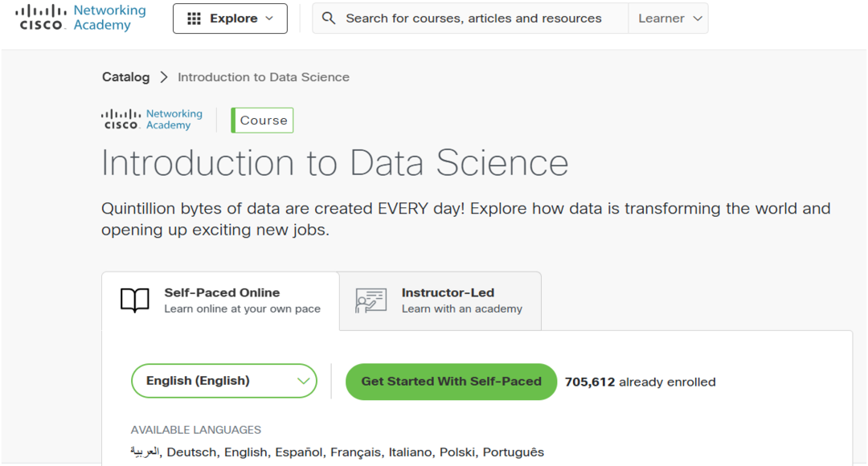
Task: Click the Introduction to Data Science breadcrumb
Action: point(264,77)
